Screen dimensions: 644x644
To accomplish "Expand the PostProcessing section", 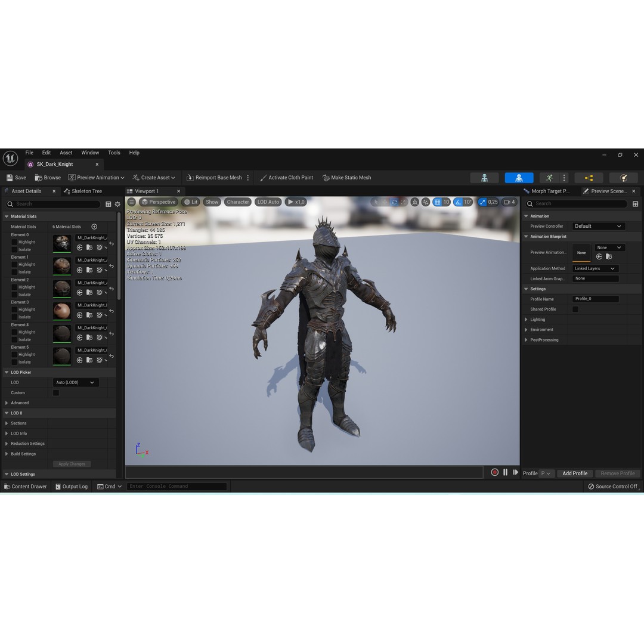I will tap(526, 340).
